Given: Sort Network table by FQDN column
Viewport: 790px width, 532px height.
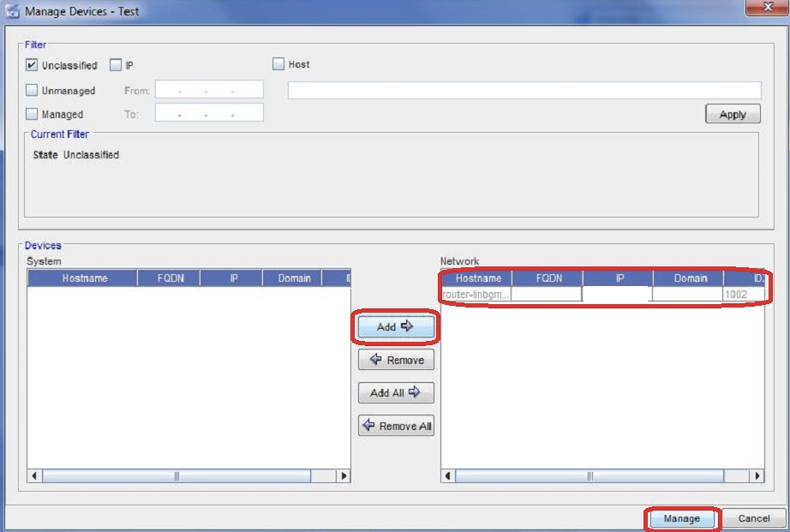Looking at the screenshot, I should tap(548, 278).
